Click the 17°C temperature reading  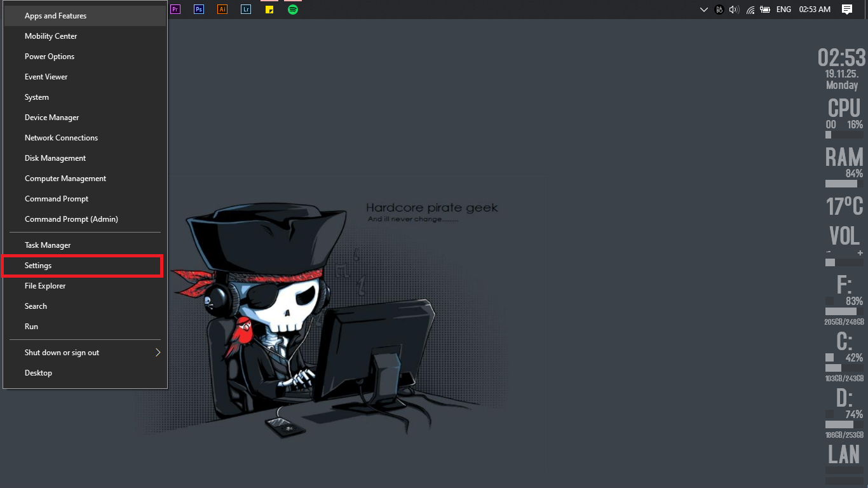click(x=844, y=206)
